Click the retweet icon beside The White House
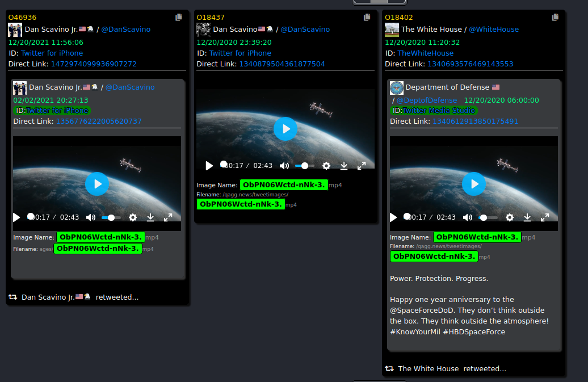The image size is (588, 382). (x=389, y=369)
